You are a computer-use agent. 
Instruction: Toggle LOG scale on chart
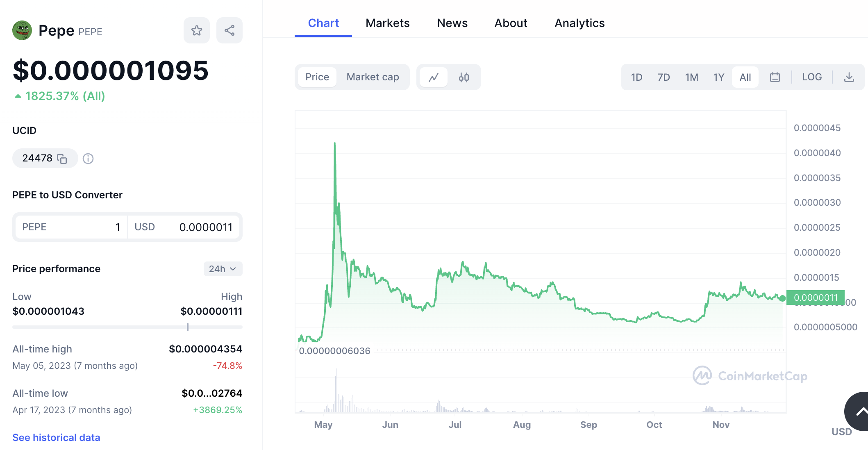(811, 77)
